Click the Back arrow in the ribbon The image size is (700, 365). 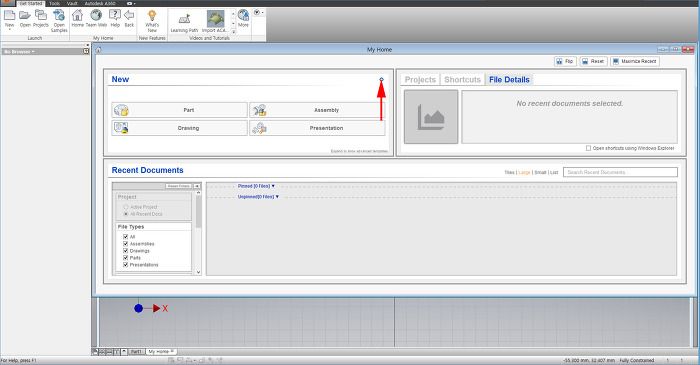(x=129, y=15)
